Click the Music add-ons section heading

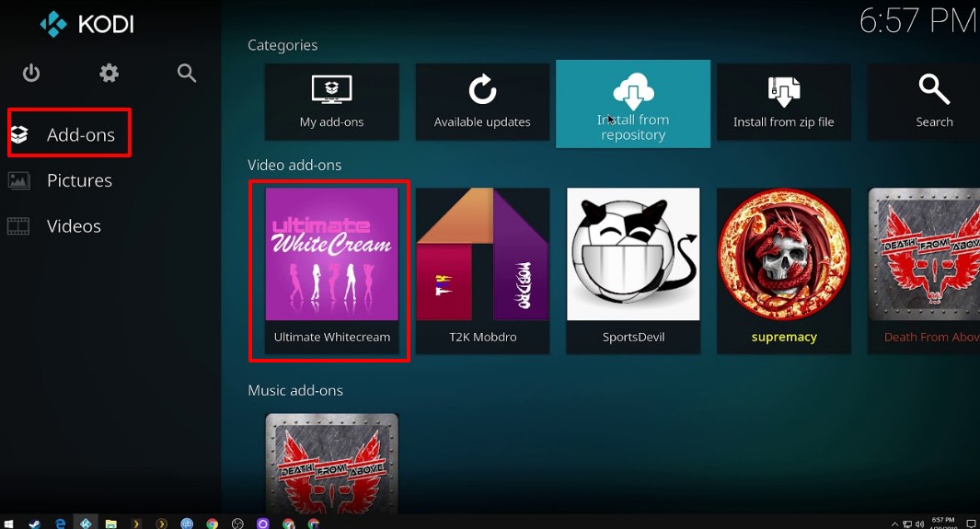pyautogui.click(x=295, y=390)
